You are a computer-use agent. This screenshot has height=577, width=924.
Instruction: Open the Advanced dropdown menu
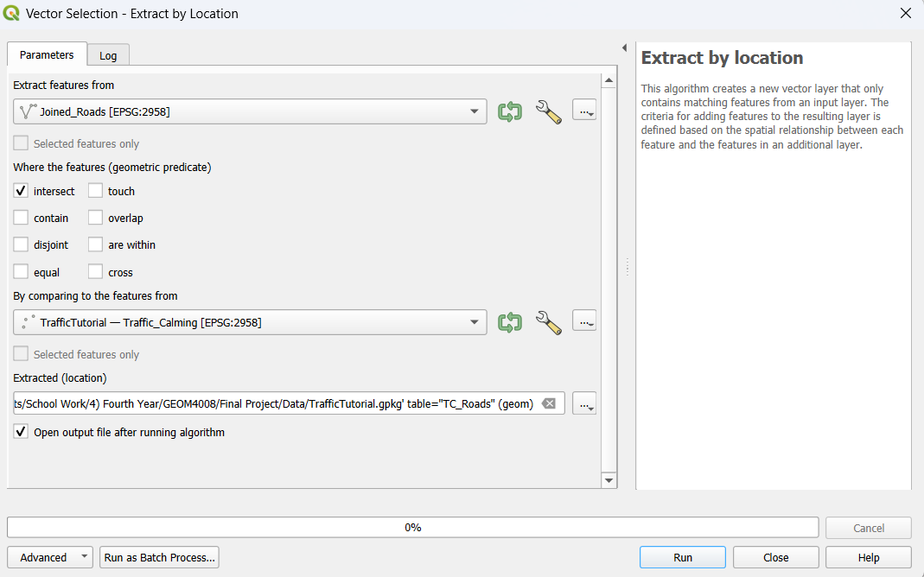pos(50,557)
